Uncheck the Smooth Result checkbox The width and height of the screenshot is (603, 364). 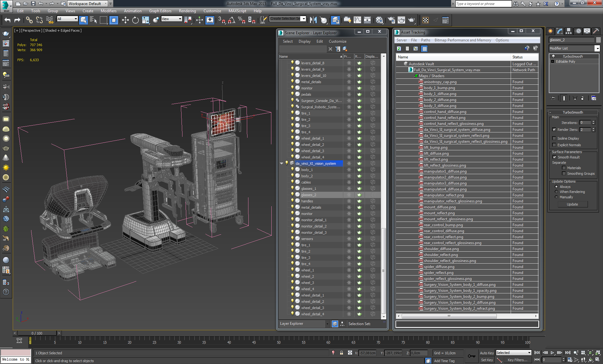point(554,157)
